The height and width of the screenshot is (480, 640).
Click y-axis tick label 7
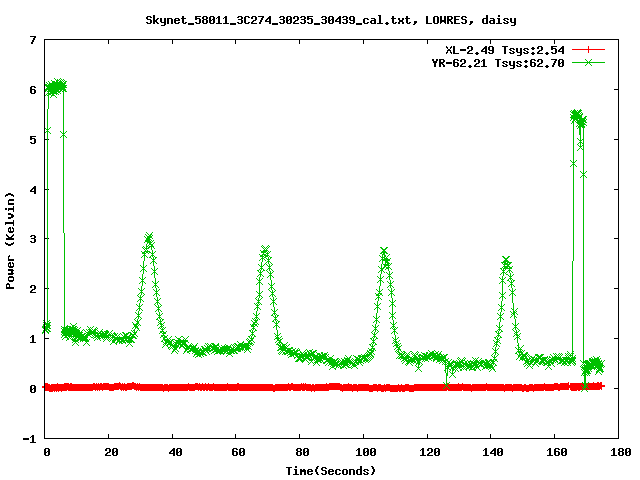tap(33, 40)
